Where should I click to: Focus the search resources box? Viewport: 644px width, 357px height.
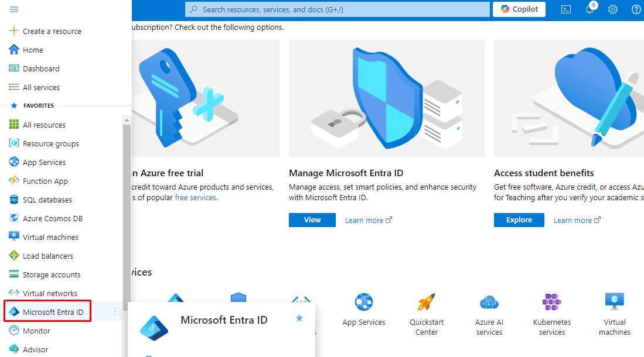[x=337, y=9]
